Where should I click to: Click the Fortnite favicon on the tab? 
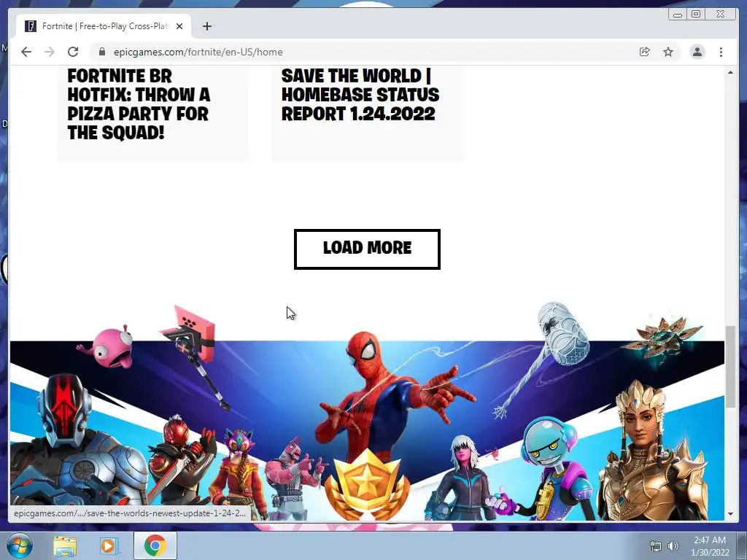coord(31,26)
